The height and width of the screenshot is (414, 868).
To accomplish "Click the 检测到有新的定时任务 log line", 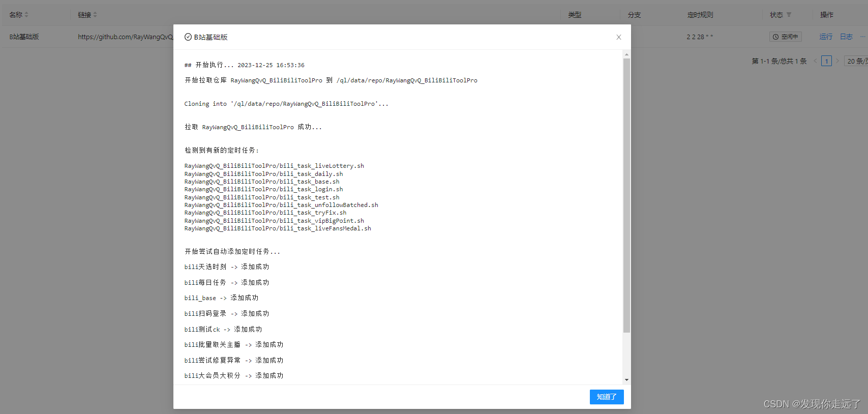I will pos(222,151).
